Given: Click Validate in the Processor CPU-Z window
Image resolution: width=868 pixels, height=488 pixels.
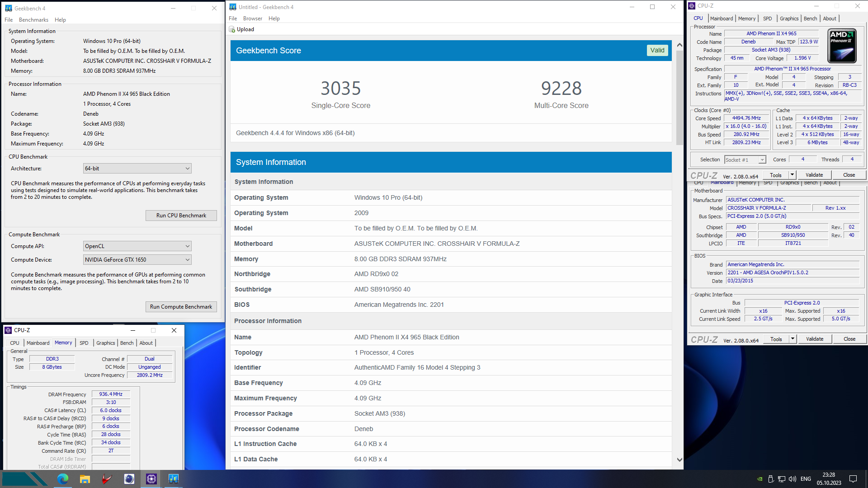Looking at the screenshot, I should click(x=814, y=175).
